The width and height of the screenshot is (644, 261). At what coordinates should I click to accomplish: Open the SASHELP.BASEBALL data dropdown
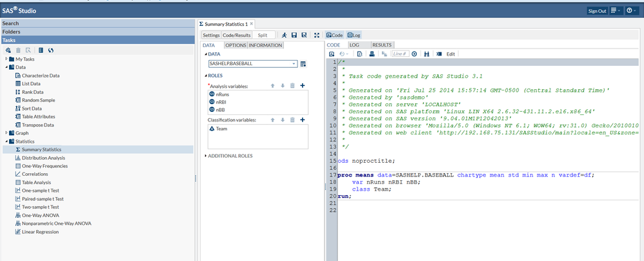(x=294, y=64)
